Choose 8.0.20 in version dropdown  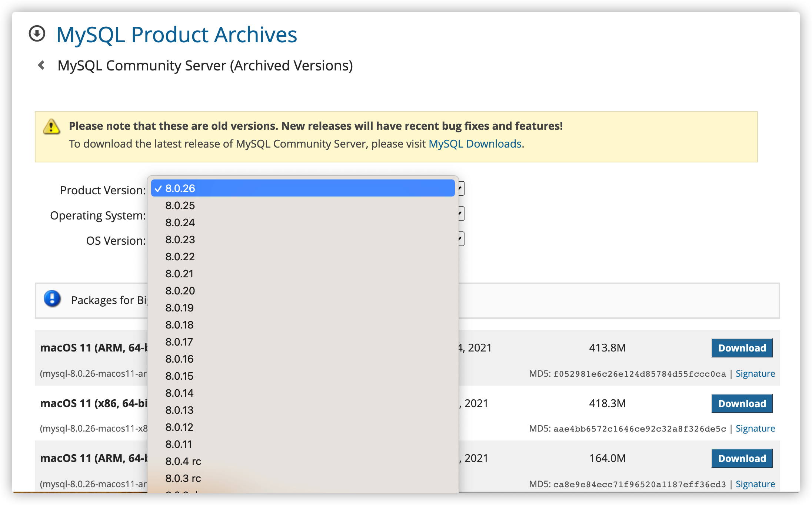click(180, 291)
